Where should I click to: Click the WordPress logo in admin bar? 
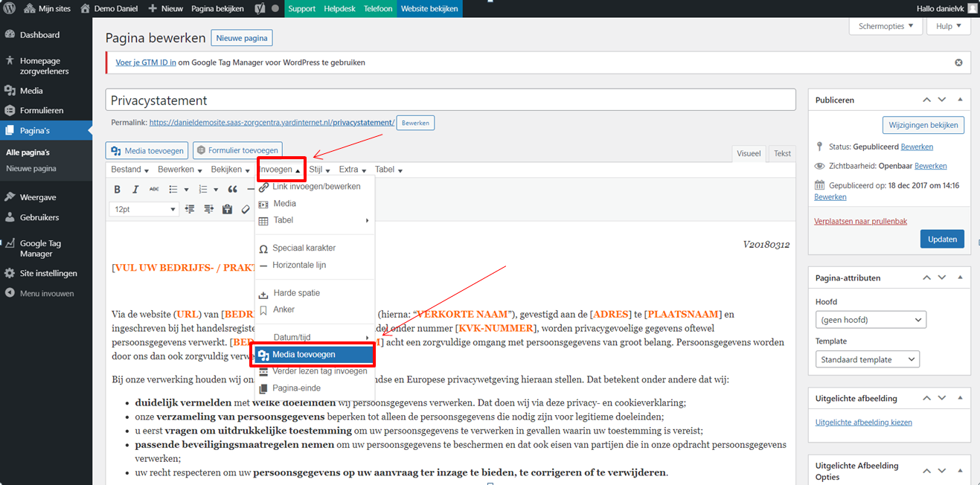point(10,8)
